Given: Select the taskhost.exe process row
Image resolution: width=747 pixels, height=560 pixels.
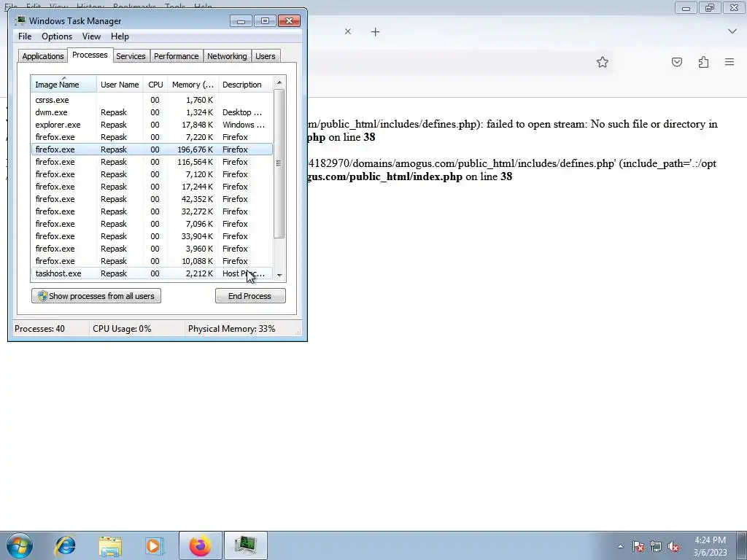Looking at the screenshot, I should [152, 273].
